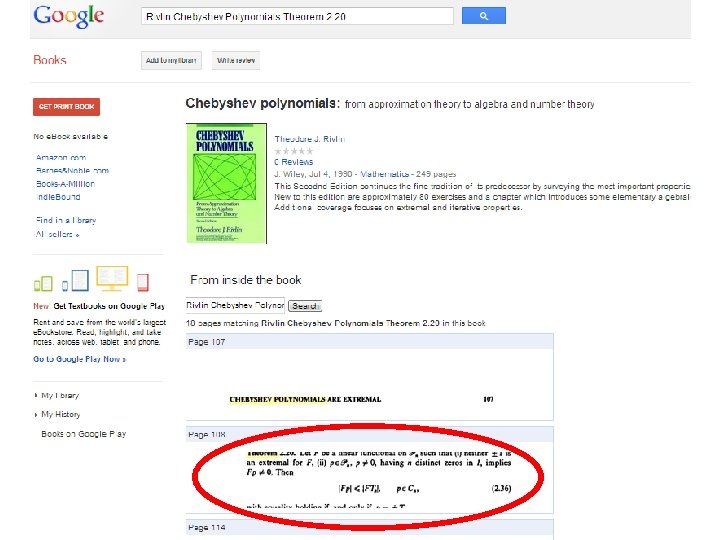The width and height of the screenshot is (720, 540).
Task: Click the green Chebyshev Polynomials cover thumbnail
Action: [226, 183]
